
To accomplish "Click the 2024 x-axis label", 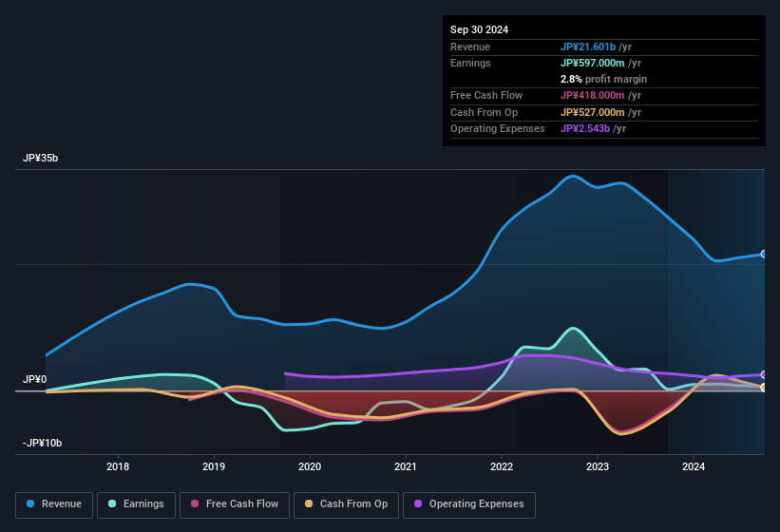I will (x=694, y=466).
